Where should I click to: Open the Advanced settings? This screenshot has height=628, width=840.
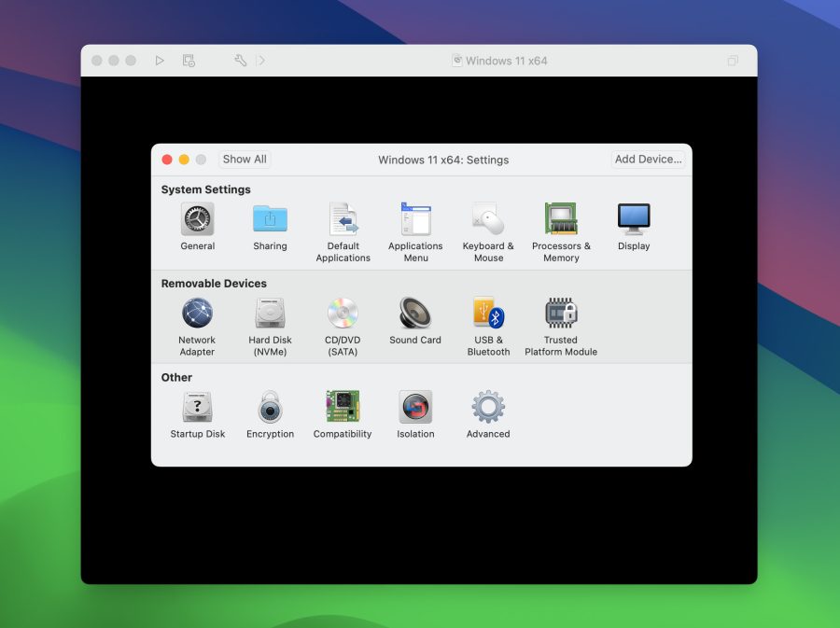coord(487,408)
